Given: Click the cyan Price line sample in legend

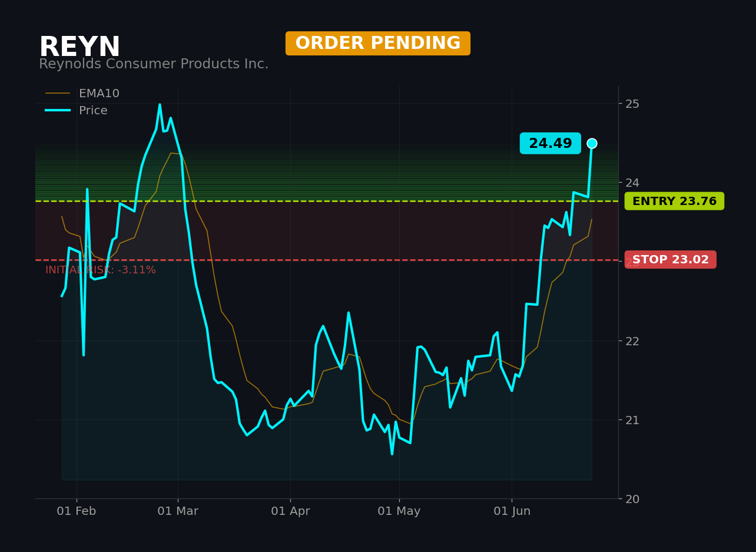Looking at the screenshot, I should tap(58, 111).
